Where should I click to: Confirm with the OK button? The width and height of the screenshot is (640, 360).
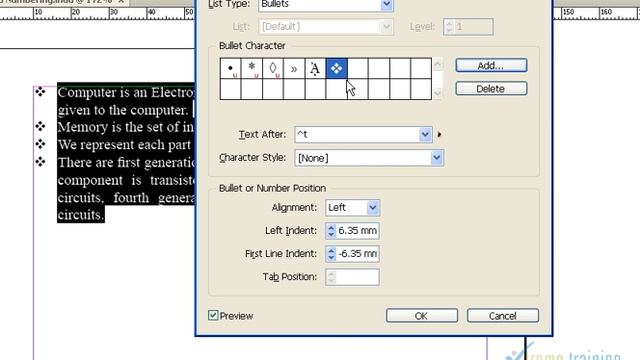[x=422, y=316]
